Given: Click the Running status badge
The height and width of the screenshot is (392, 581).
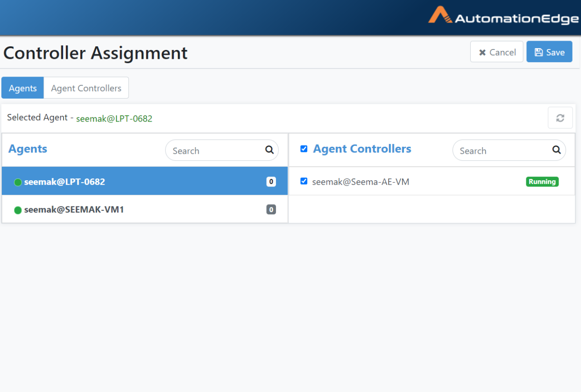Looking at the screenshot, I should coord(542,182).
